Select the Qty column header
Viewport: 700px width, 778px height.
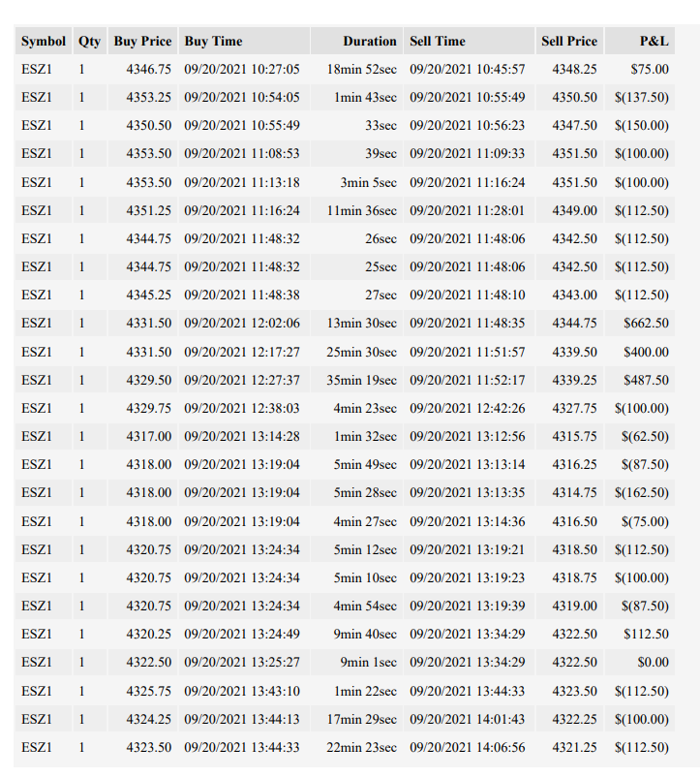click(x=90, y=41)
